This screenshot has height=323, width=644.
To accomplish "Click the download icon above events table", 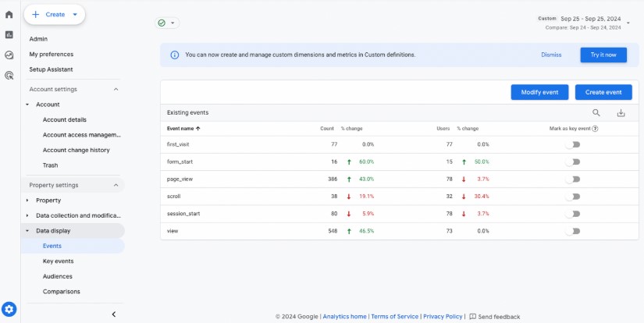I will [621, 113].
